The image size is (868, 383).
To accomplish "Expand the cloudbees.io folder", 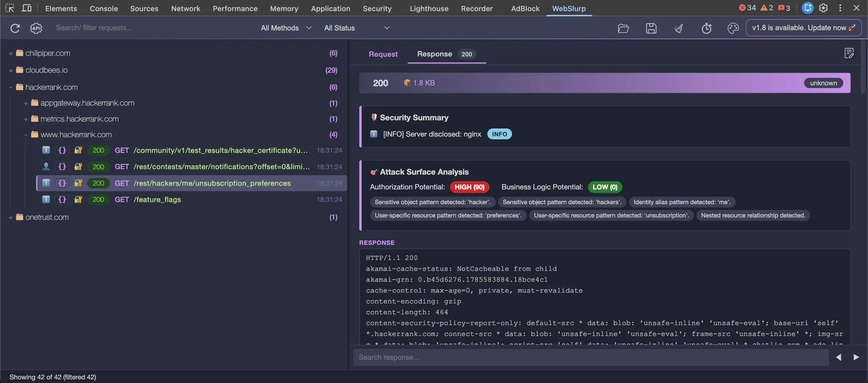I will click(11, 71).
